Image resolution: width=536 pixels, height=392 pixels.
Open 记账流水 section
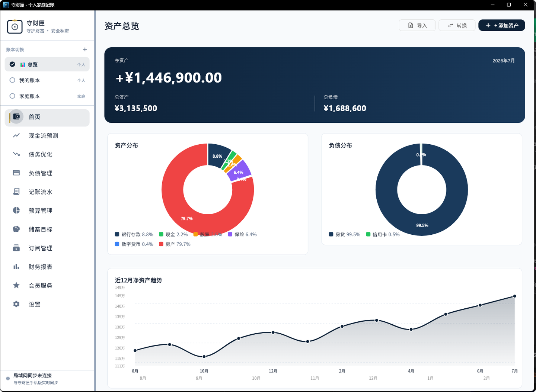pos(41,192)
